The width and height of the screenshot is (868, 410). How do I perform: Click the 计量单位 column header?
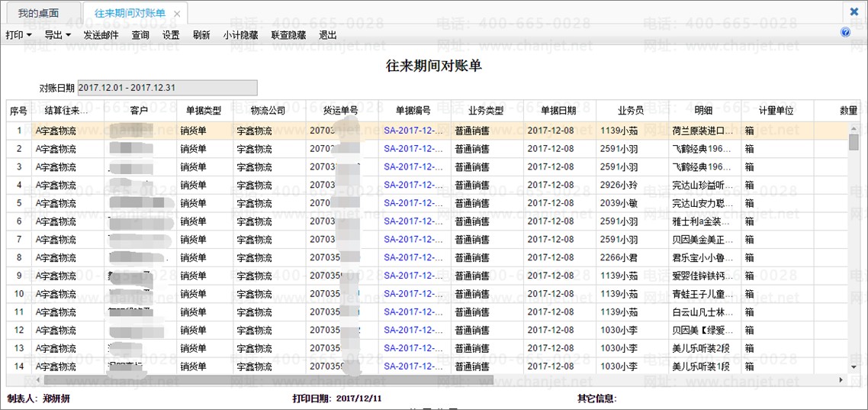coord(777,111)
